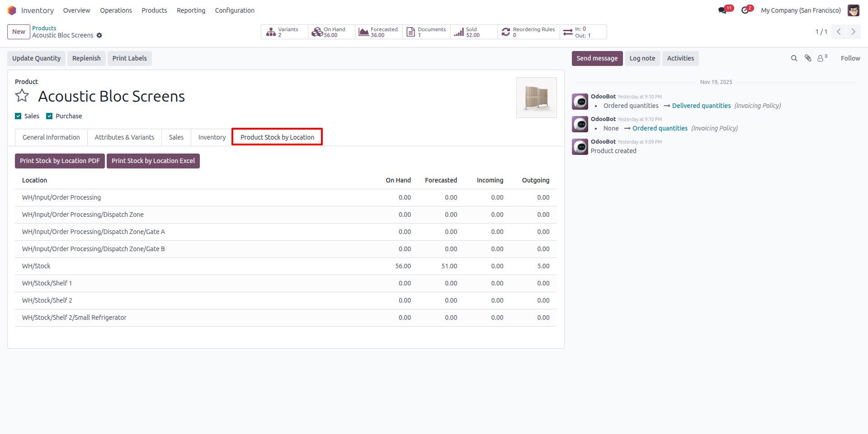The width and height of the screenshot is (868, 434).
Task: Open the chatter attachments paperclip icon
Action: [x=808, y=58]
